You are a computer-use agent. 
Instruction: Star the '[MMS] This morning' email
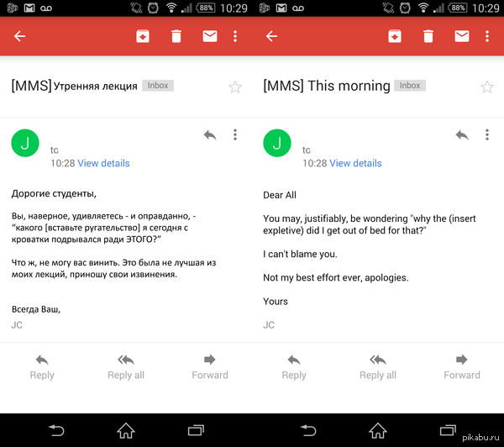click(487, 87)
